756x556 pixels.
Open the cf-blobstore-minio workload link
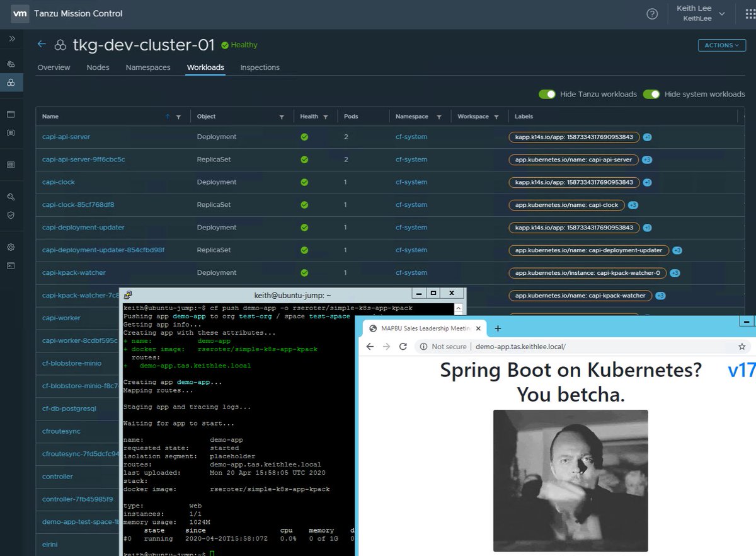pos(72,364)
